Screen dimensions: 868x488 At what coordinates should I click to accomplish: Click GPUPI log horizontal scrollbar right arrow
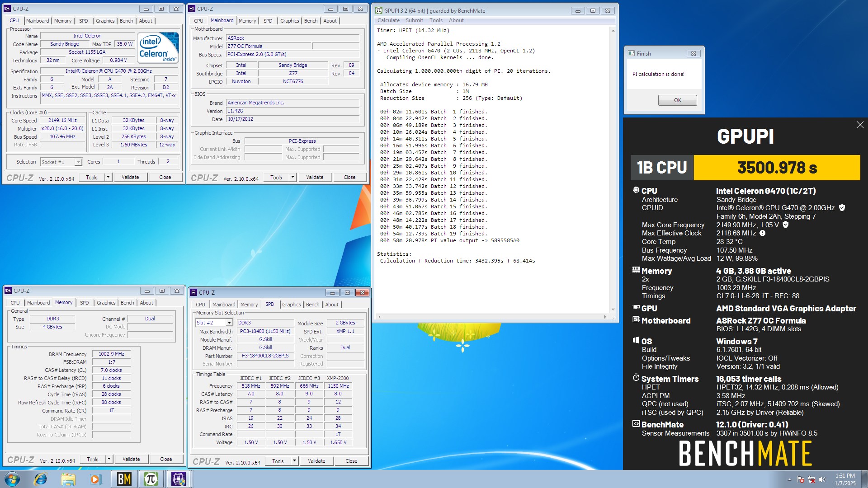pyautogui.click(x=605, y=317)
